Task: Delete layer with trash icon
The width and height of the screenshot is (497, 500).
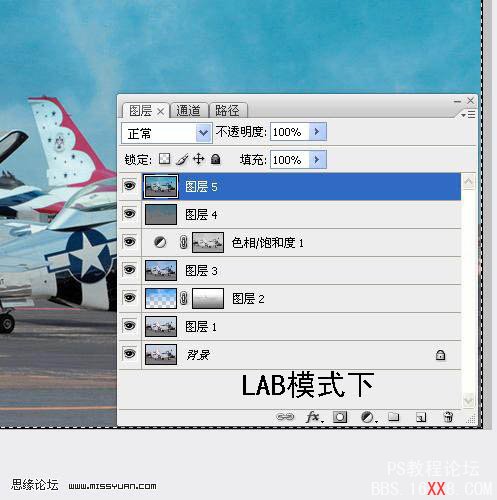Action: click(x=448, y=417)
